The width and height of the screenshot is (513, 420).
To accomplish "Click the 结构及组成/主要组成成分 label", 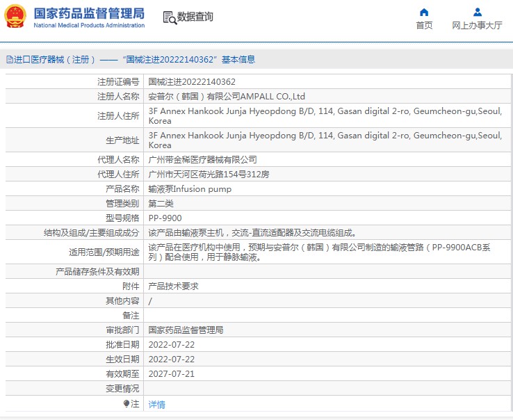I will [x=91, y=233].
